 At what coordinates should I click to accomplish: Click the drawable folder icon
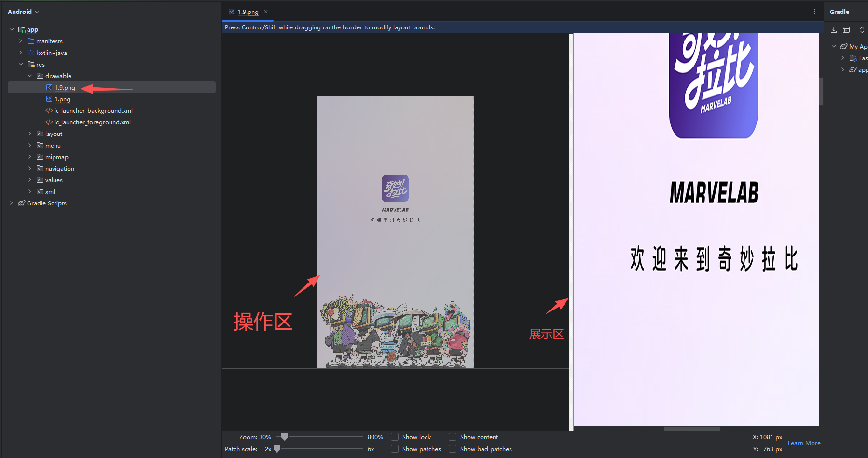[x=40, y=76]
